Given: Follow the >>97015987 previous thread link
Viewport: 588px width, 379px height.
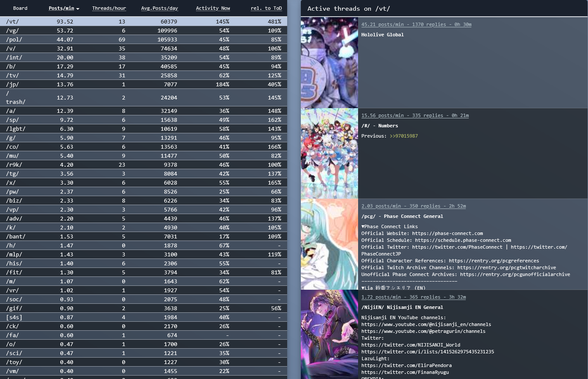Looking at the screenshot, I should (x=403, y=136).
